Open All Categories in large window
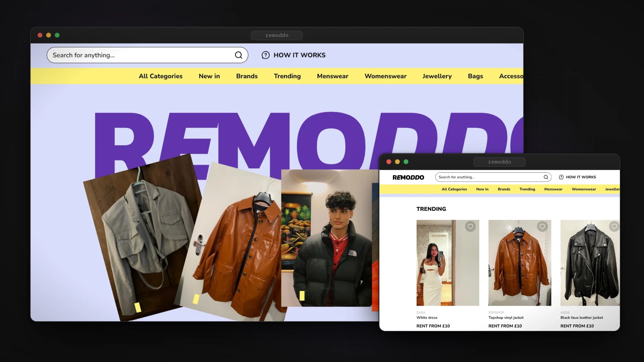Screen dimensions: 644x362 (160, 76)
